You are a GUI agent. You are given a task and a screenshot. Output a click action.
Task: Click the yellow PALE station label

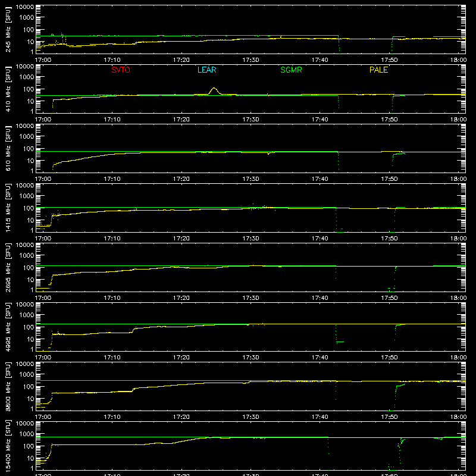coord(378,70)
